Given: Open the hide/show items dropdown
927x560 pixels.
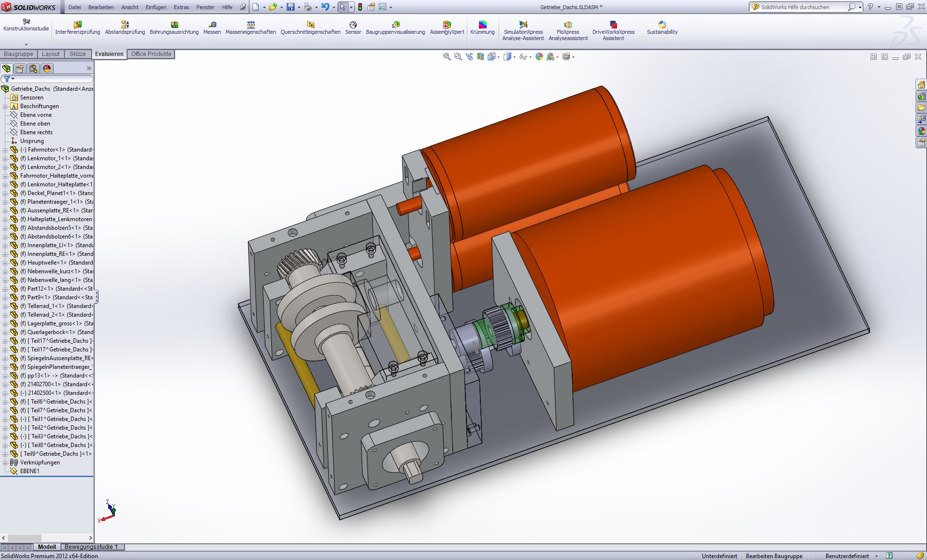Looking at the screenshot, I should [x=530, y=57].
